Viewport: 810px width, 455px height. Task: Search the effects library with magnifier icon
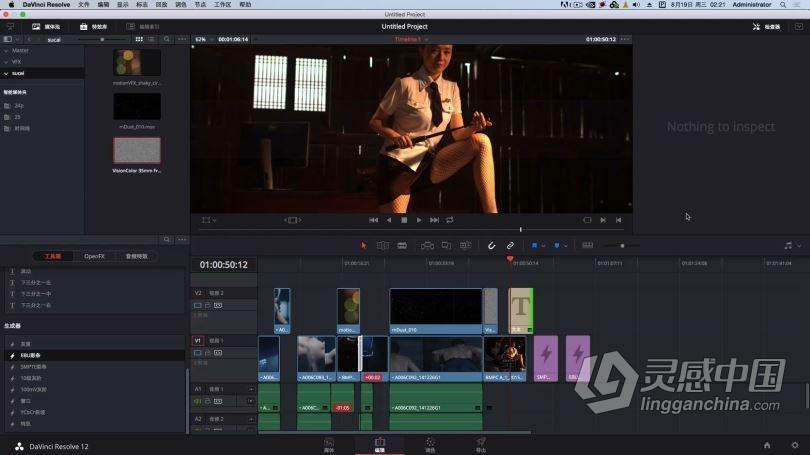[166, 240]
